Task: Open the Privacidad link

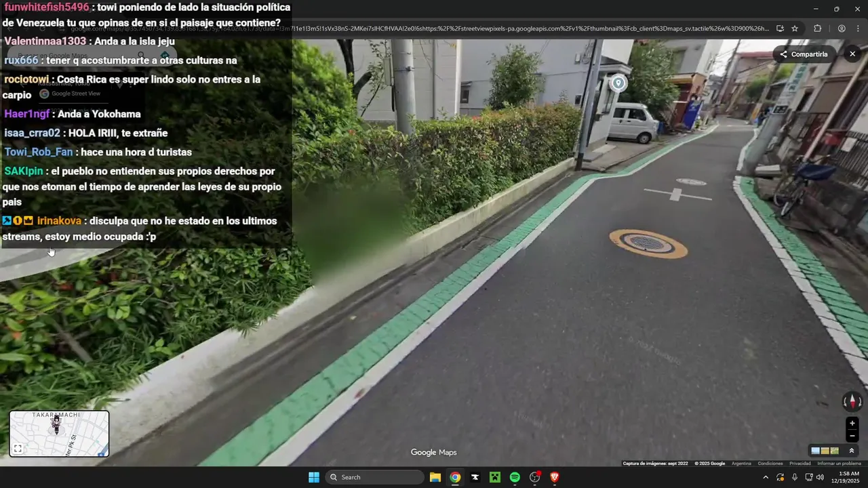Action: click(x=800, y=464)
